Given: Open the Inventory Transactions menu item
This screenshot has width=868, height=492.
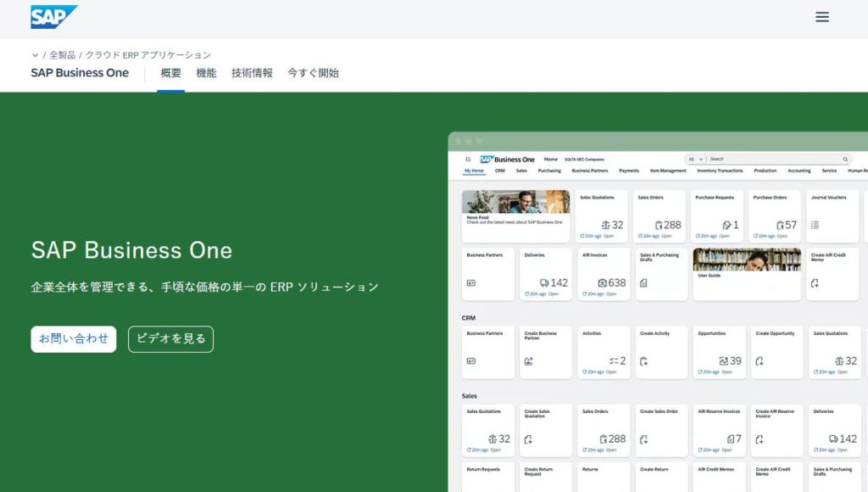Looking at the screenshot, I should point(720,171).
